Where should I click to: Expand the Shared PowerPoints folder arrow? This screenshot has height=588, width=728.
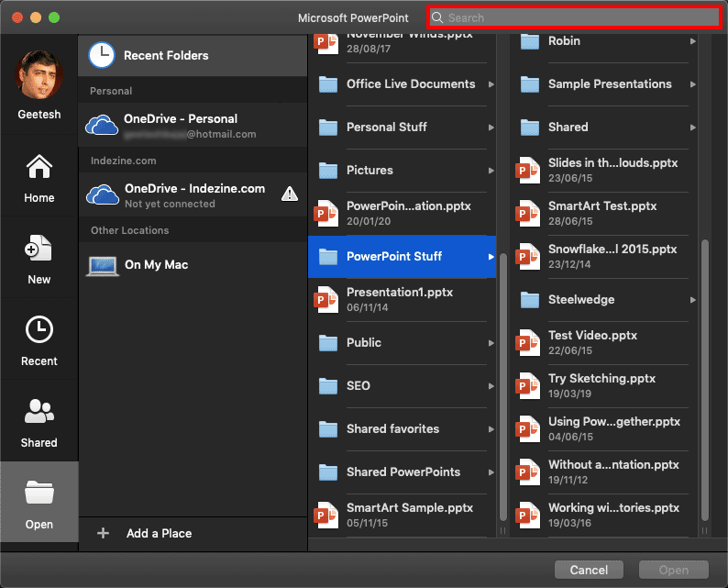[491, 472]
